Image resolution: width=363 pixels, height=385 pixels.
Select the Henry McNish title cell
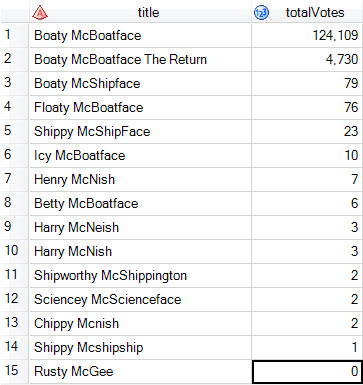[140, 179]
